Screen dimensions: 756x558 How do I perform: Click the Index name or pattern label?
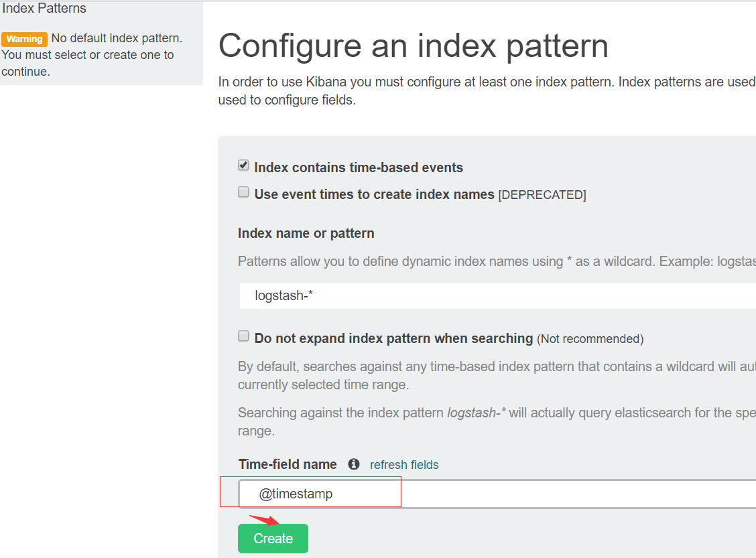[306, 233]
